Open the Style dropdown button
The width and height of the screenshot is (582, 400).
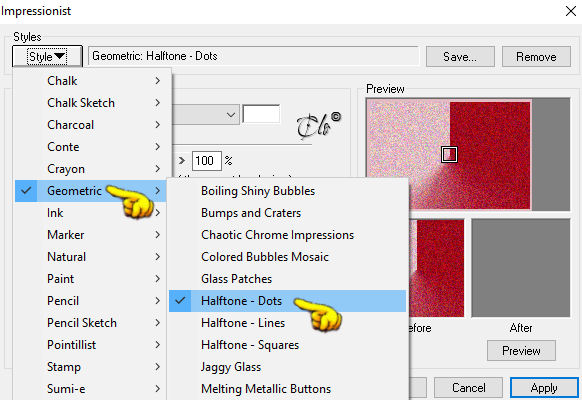pyautogui.click(x=47, y=56)
